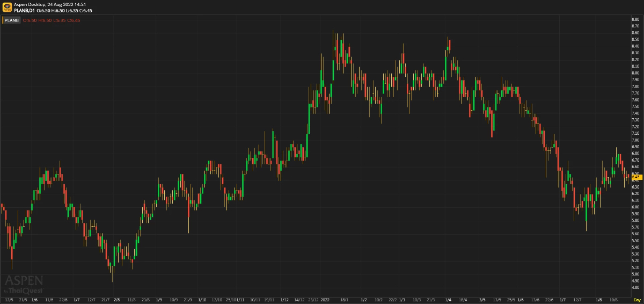Screen dimensions: 644x304
Task: Open the Day timeframe selector
Action: 636,300
